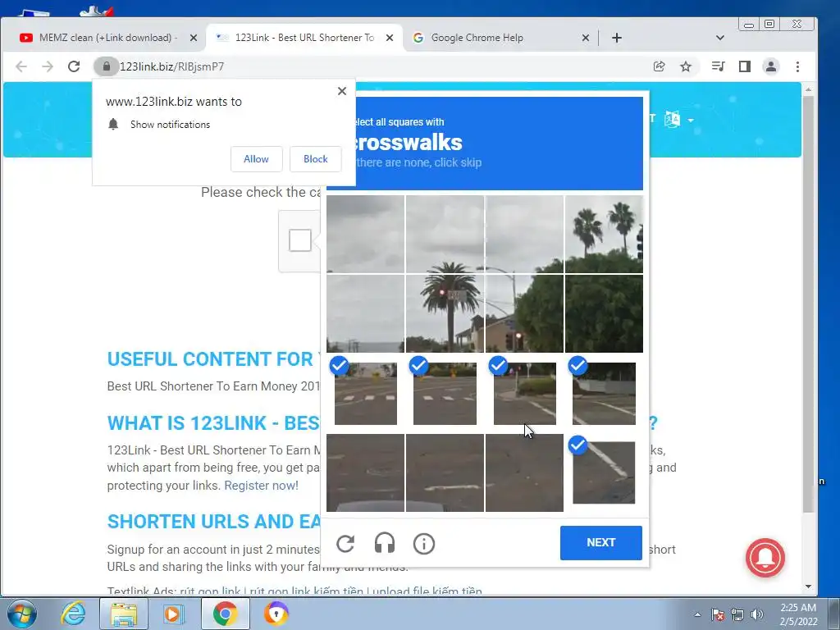Show hidden system tray icons
The height and width of the screenshot is (630, 840).
click(x=697, y=614)
